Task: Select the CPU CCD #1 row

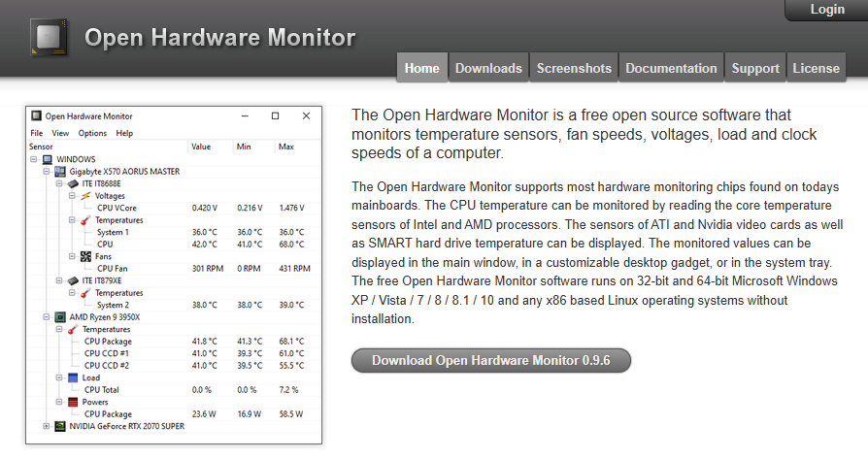Action: point(174,353)
